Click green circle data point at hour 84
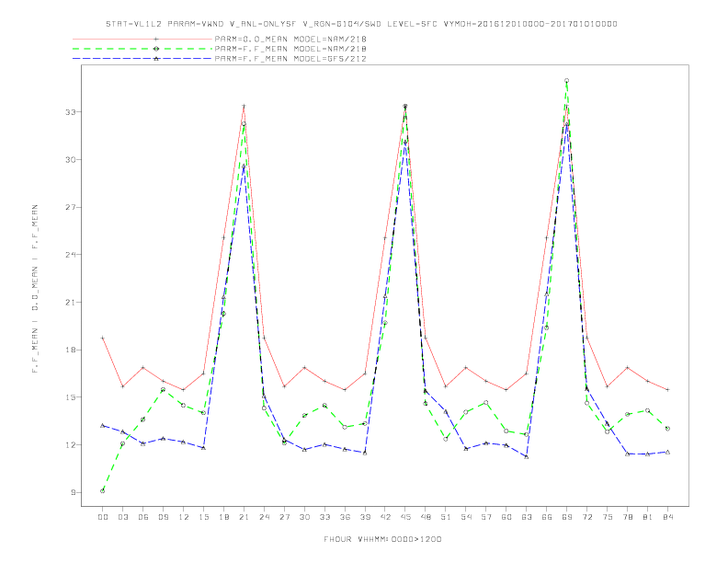 click(667, 429)
